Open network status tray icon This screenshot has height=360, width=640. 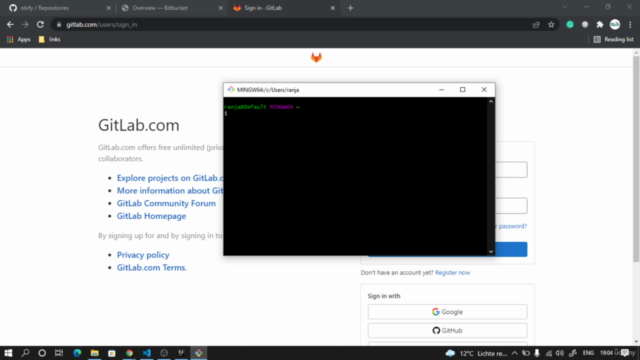tap(549, 353)
